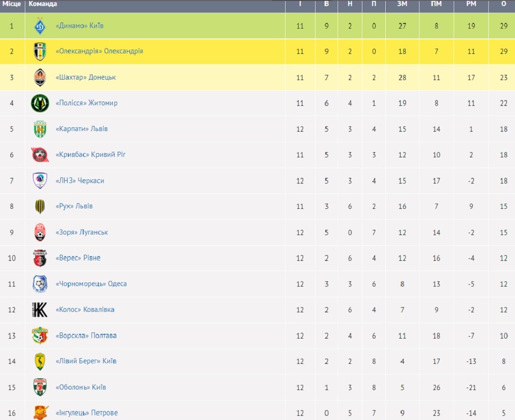Open the «Інгулець» Петрове team link
The width and height of the screenshot is (515, 420).
(x=87, y=413)
